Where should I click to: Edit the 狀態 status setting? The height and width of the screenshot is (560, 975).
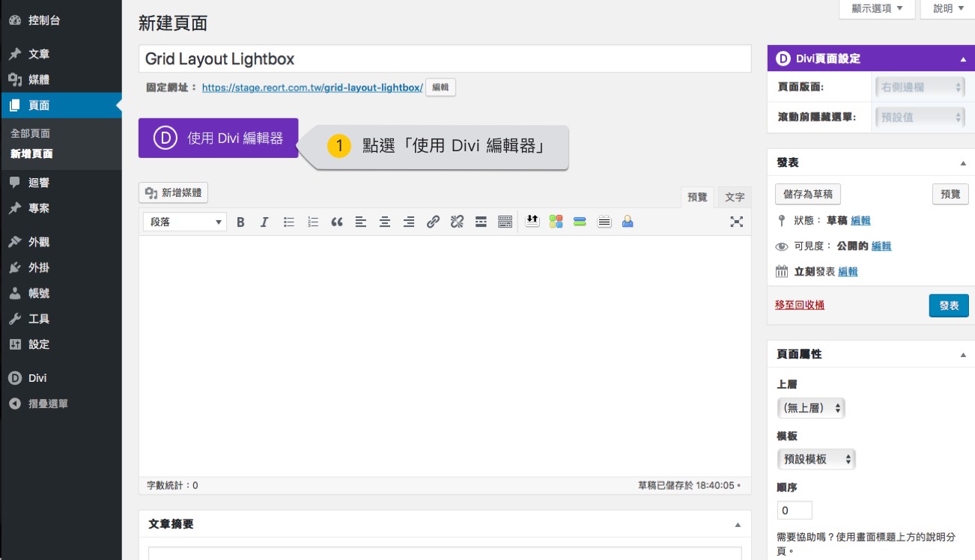click(861, 221)
